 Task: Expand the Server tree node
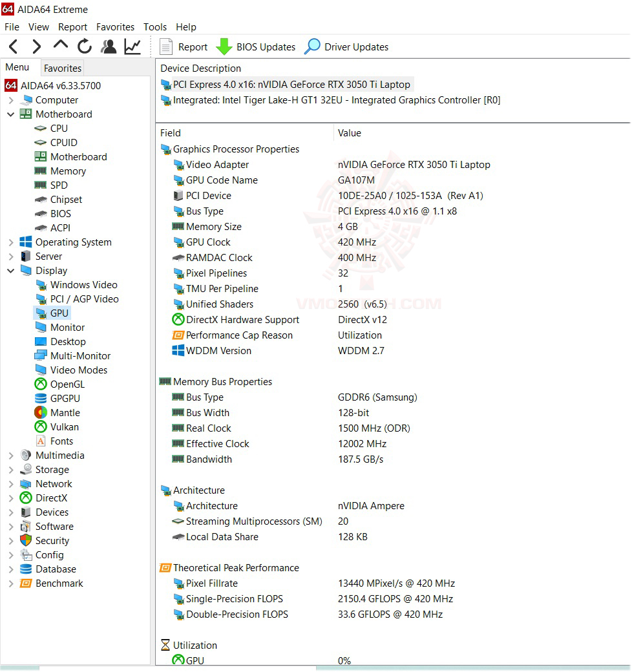coord(11,257)
